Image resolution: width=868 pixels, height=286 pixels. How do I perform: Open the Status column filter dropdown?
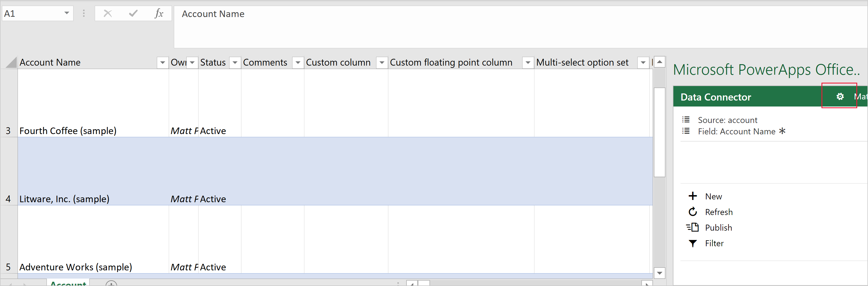click(x=235, y=62)
